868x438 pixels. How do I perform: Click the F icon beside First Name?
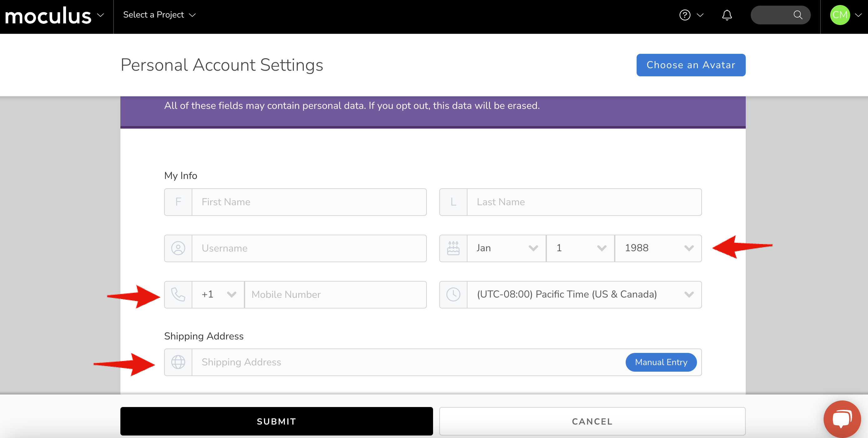[178, 202]
